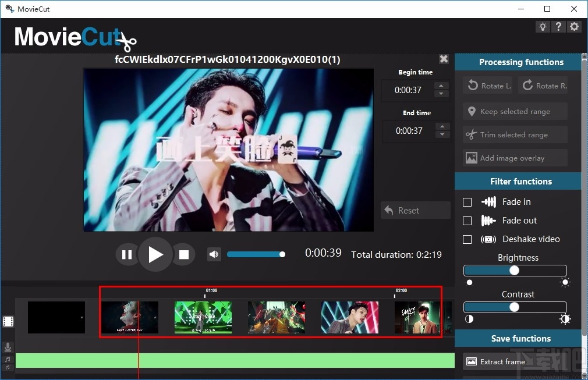Open the settings gear icon

click(574, 26)
